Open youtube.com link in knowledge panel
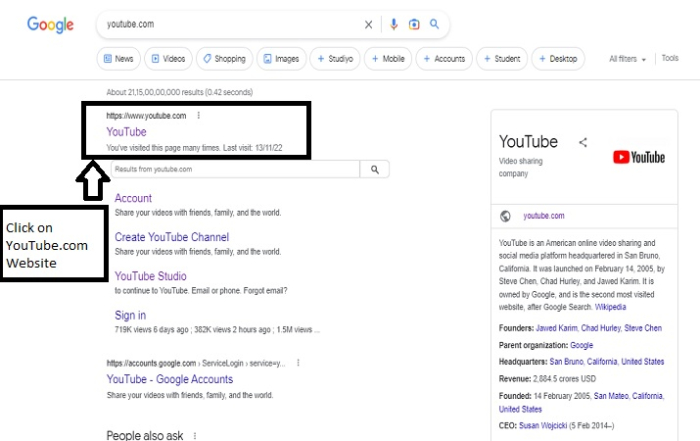 [x=544, y=216]
